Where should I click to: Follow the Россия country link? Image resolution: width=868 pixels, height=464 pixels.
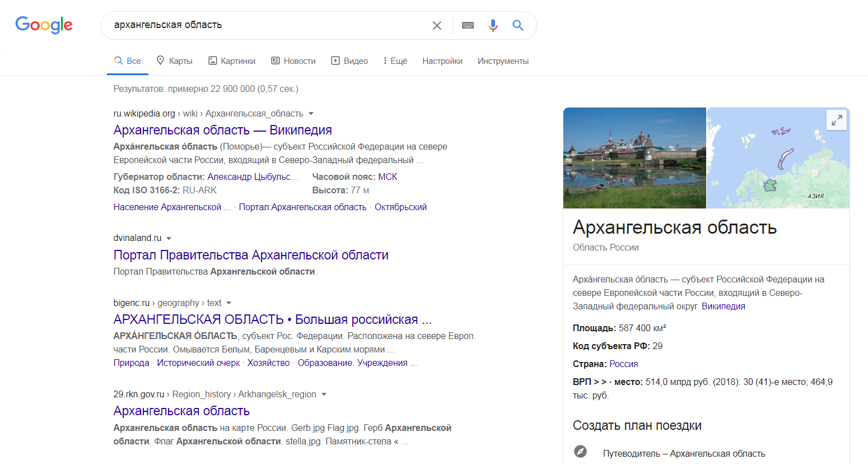[623, 364]
